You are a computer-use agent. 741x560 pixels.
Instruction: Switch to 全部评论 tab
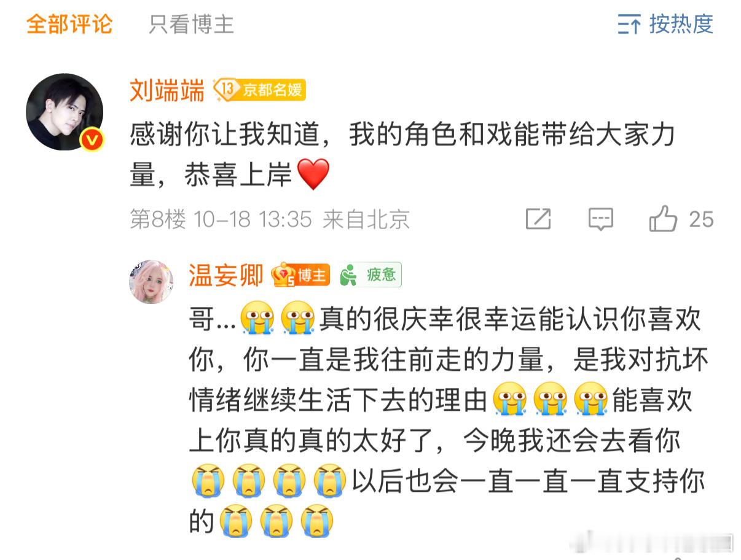pyautogui.click(x=69, y=24)
